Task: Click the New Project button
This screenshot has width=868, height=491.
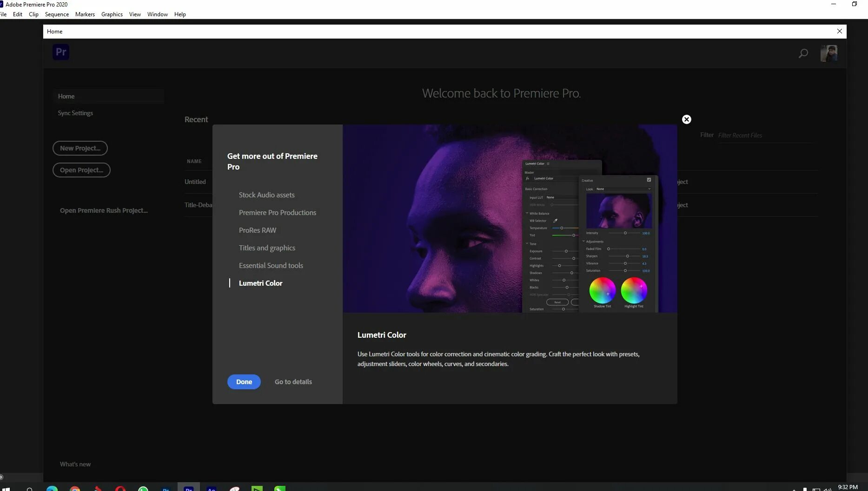Action: pyautogui.click(x=80, y=148)
